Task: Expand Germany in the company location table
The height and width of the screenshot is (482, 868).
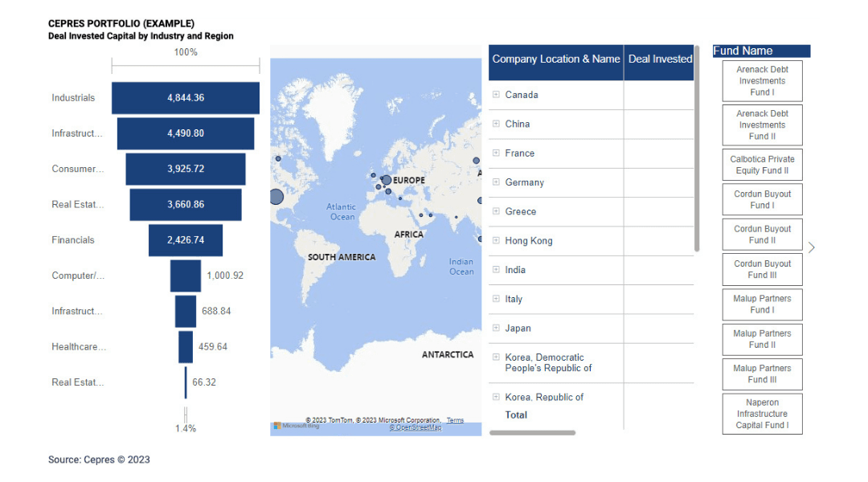Action: (x=496, y=182)
